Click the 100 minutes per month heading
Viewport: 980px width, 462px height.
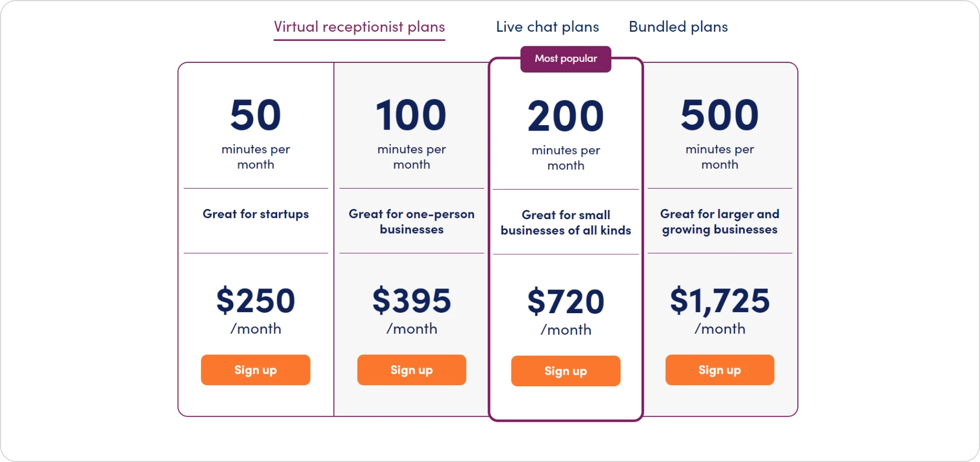pos(411,132)
